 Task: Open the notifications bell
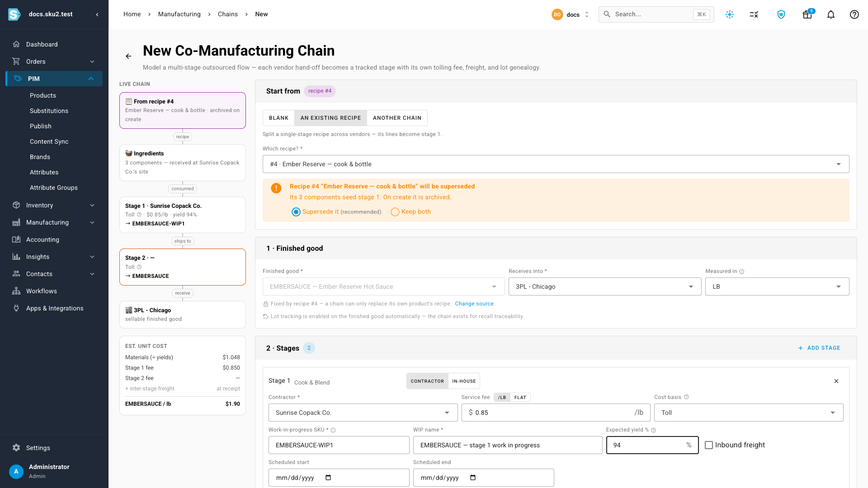click(x=830, y=14)
